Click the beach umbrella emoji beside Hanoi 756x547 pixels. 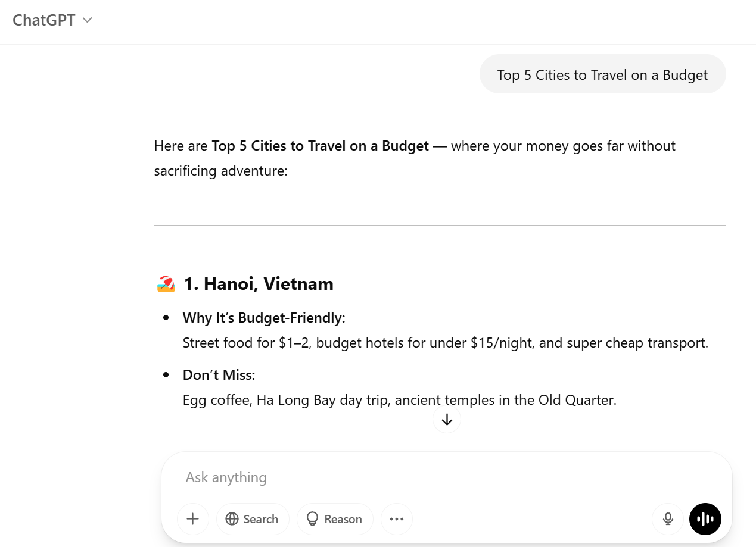(166, 284)
